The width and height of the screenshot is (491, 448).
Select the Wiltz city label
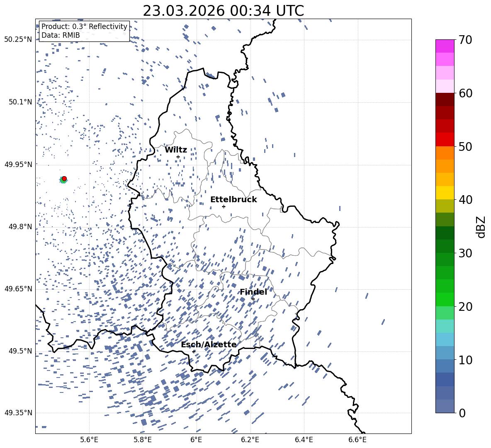tap(176, 150)
